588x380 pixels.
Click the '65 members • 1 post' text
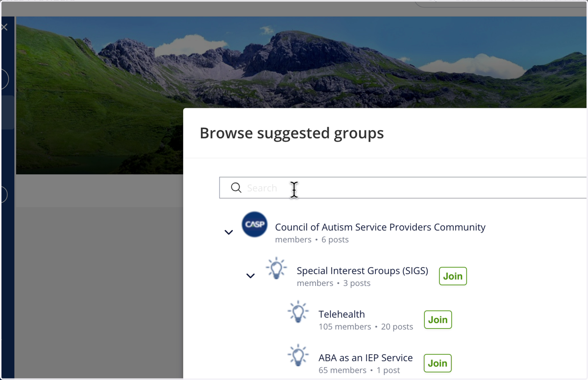coord(359,370)
